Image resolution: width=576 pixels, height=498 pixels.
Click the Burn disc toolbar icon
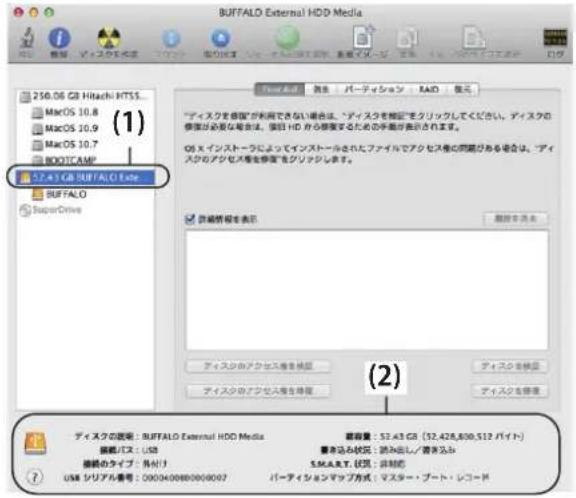pos(109,37)
